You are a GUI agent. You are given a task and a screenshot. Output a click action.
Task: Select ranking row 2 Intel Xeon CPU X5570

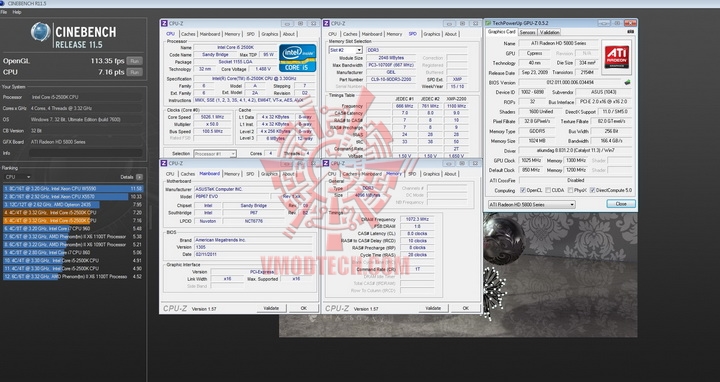(73, 197)
